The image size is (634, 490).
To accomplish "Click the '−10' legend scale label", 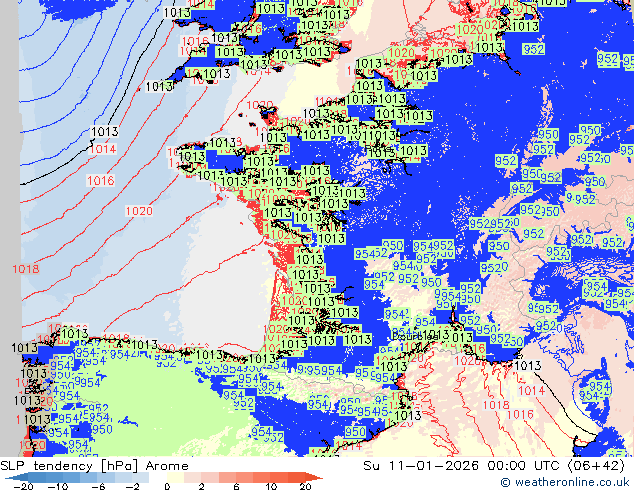I will tap(58, 486).
